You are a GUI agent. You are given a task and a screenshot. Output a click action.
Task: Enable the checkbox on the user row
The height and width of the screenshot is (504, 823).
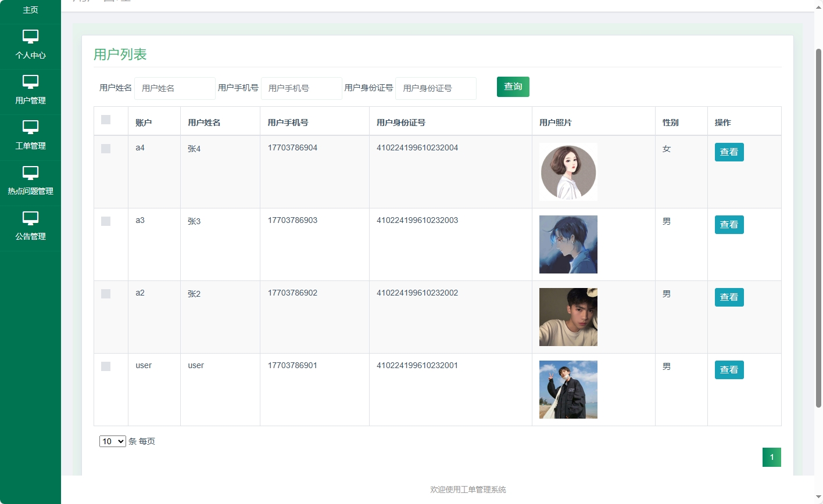(x=105, y=366)
